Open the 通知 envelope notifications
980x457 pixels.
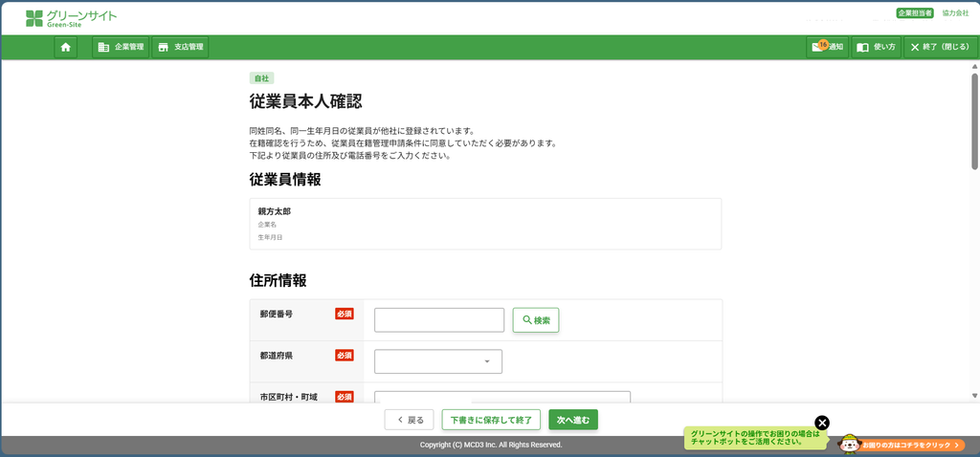827,48
